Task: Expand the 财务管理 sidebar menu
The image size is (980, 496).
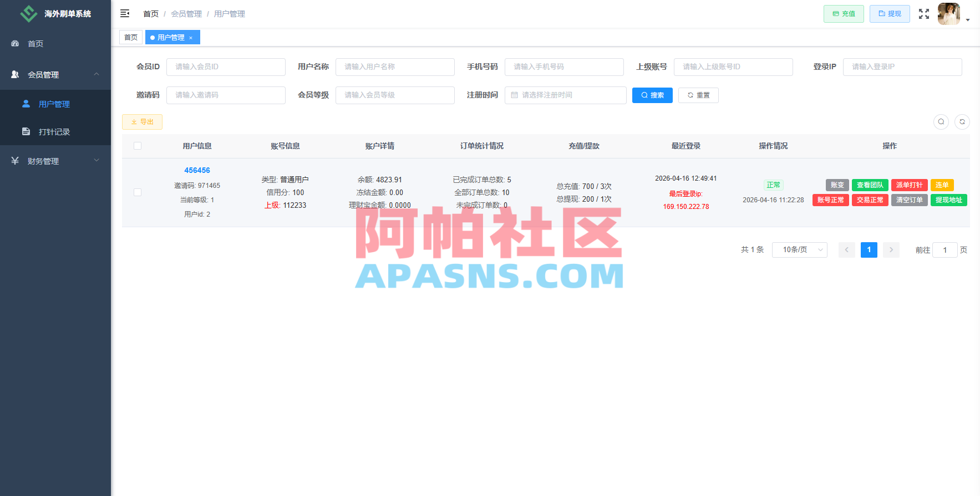Action: coord(55,161)
